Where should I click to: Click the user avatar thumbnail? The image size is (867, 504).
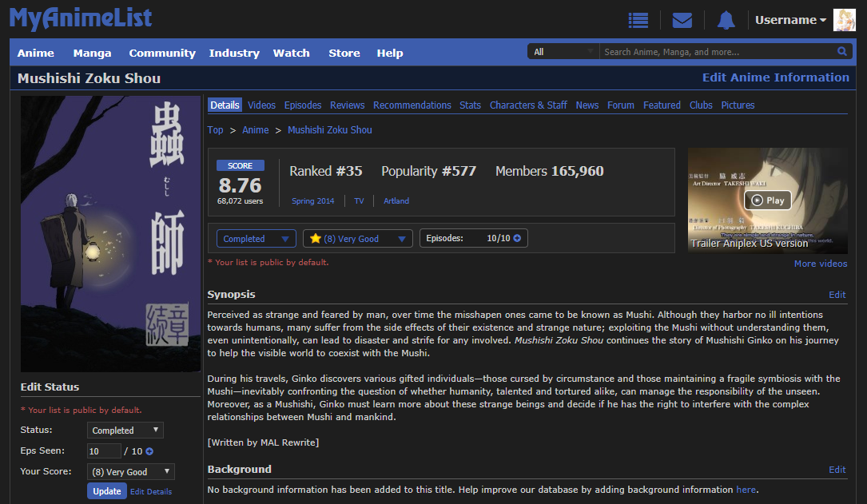(x=845, y=21)
